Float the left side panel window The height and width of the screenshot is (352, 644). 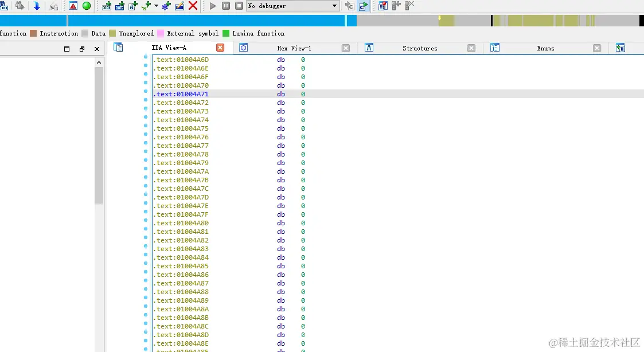coord(82,49)
